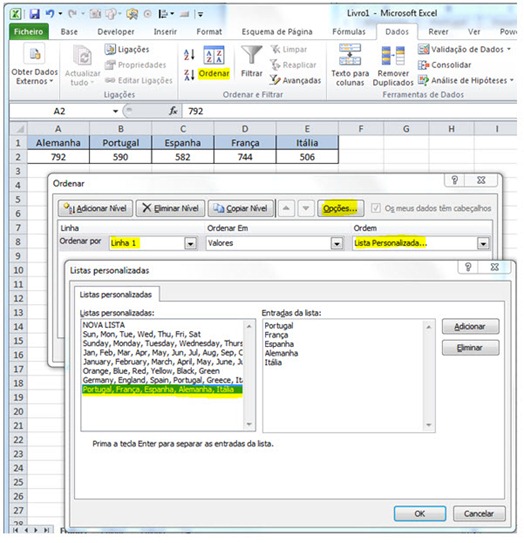This screenshot has width=524, height=543.
Task: Click Adicionar Nível button
Action: pyautogui.click(x=95, y=208)
